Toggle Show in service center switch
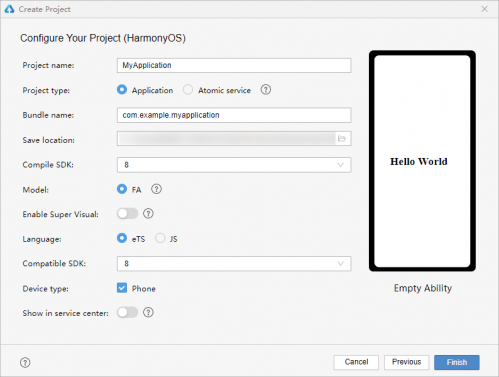Screen dimensions: 499x377 (x=127, y=312)
